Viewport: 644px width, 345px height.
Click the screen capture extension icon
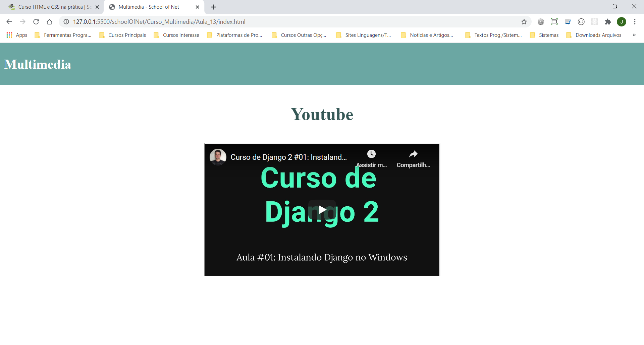[554, 22]
